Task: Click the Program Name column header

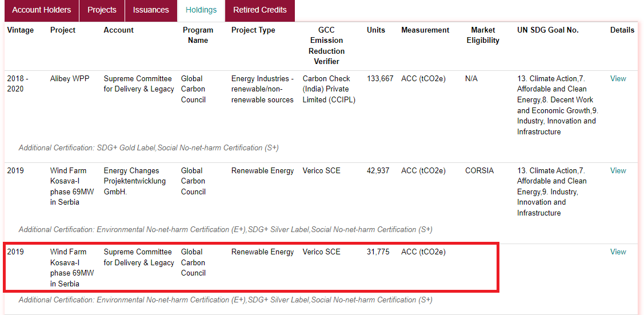Action: coord(198,35)
